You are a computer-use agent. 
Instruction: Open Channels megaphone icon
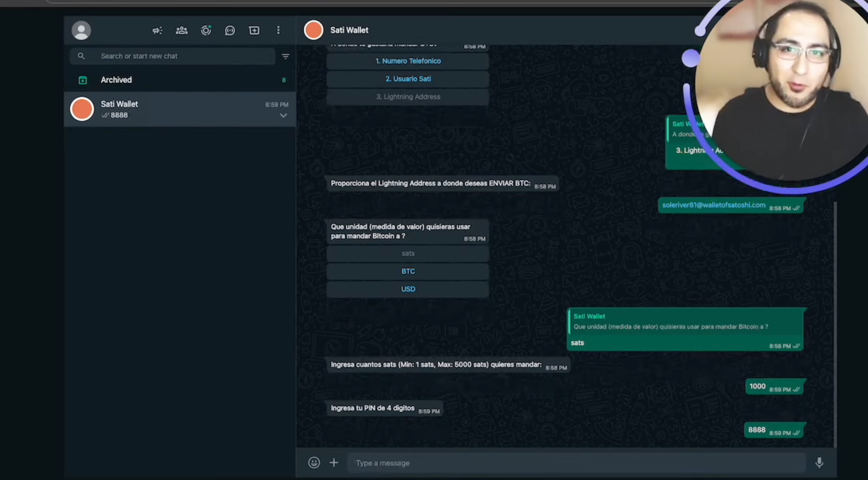pyautogui.click(x=157, y=31)
